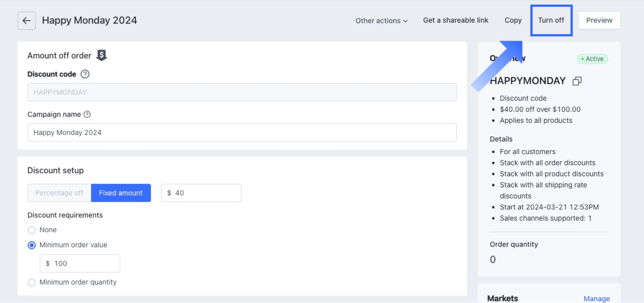
Task: Choose Minimum order quantity radio option
Action: (x=32, y=283)
